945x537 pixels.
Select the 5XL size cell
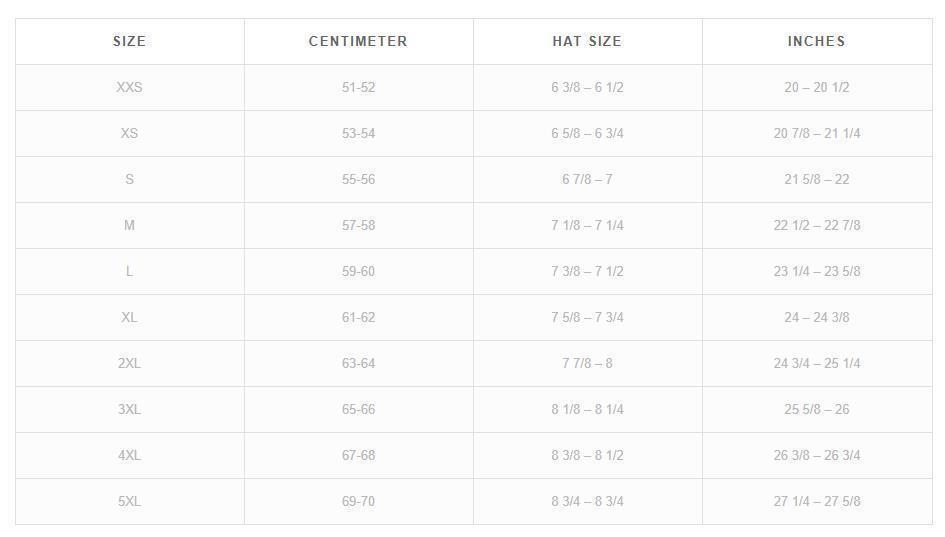pyautogui.click(x=129, y=501)
